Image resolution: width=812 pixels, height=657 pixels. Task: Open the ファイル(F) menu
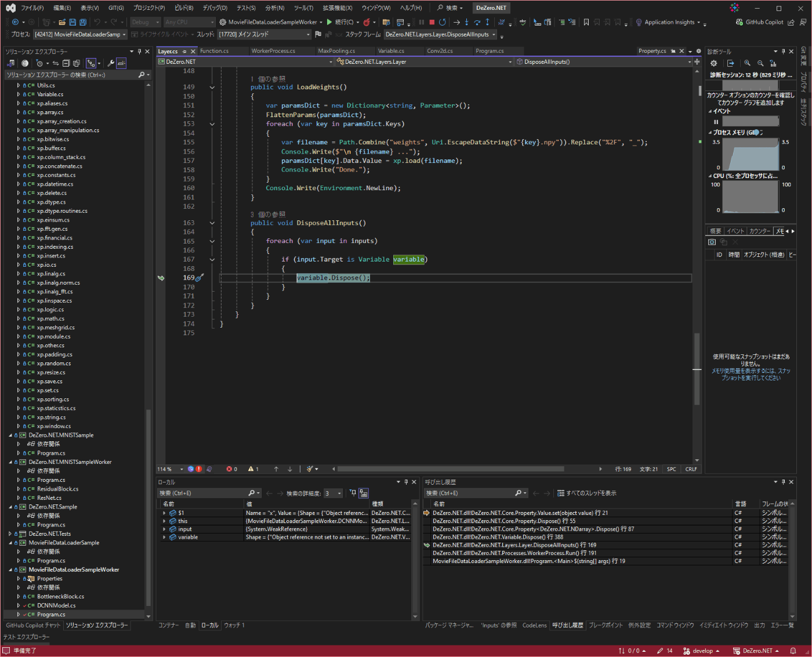(x=32, y=8)
